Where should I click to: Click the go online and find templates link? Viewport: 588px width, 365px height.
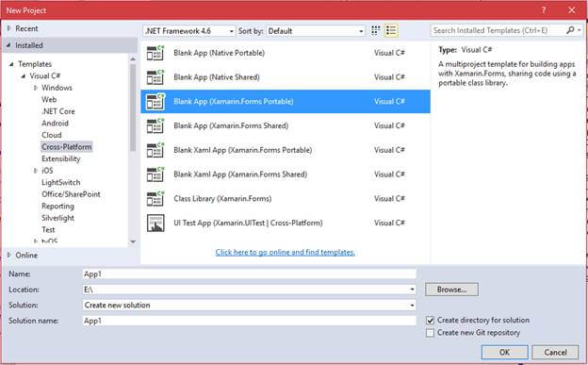(x=285, y=253)
